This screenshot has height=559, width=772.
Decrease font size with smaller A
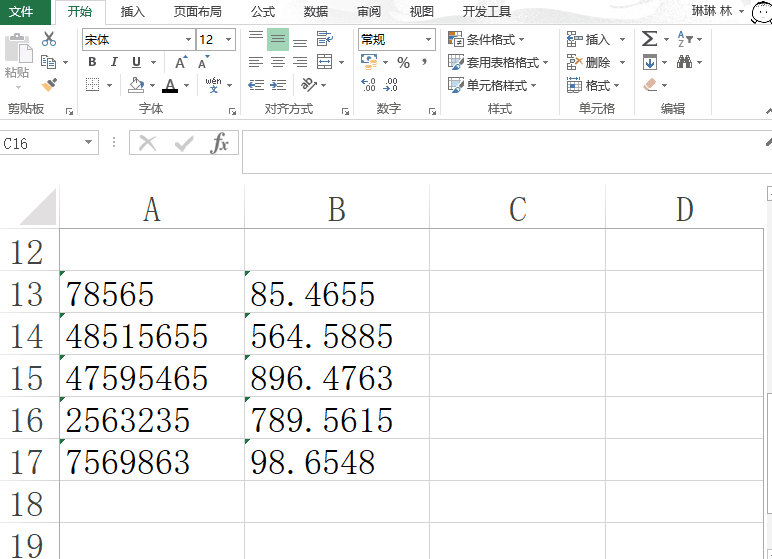(203, 62)
